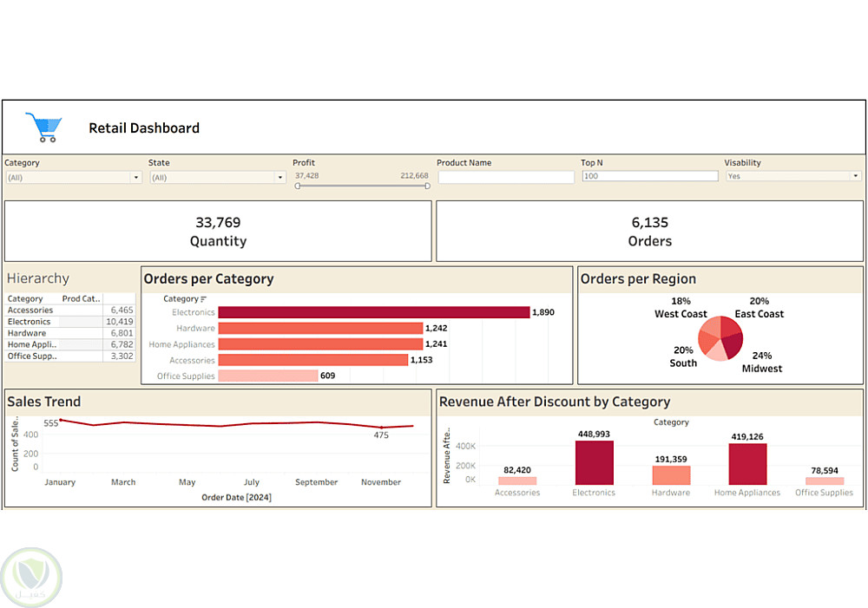Click the left handle of the Profit slider

click(298, 186)
